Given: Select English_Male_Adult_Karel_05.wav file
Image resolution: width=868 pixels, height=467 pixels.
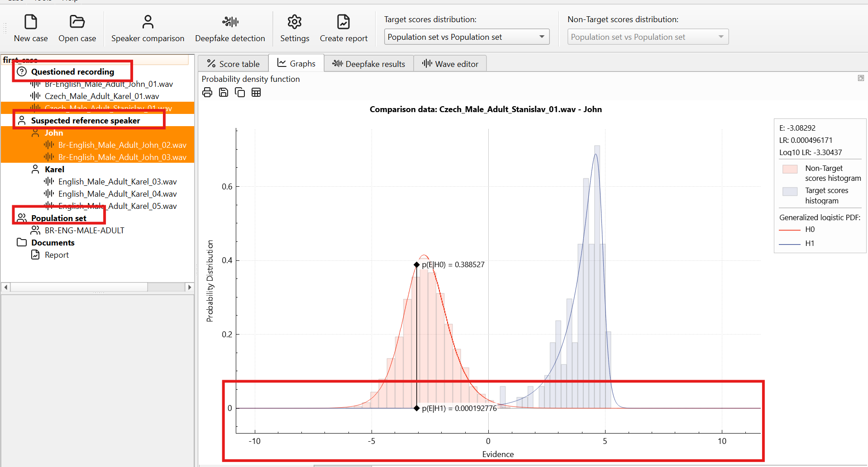Looking at the screenshot, I should point(117,206).
